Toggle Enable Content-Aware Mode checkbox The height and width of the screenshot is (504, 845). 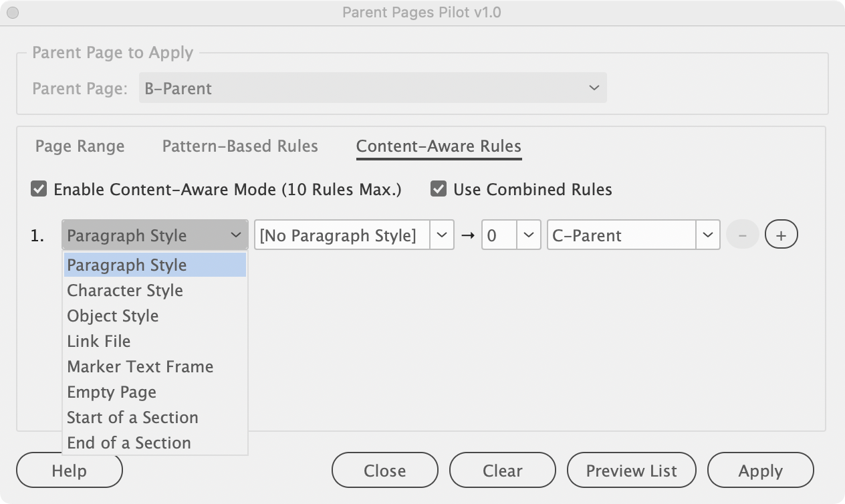(39, 189)
